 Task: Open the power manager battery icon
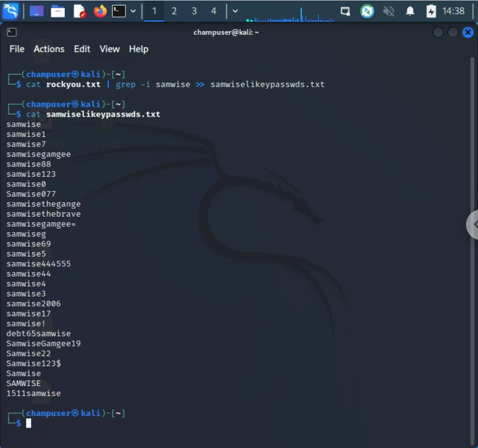(x=431, y=11)
